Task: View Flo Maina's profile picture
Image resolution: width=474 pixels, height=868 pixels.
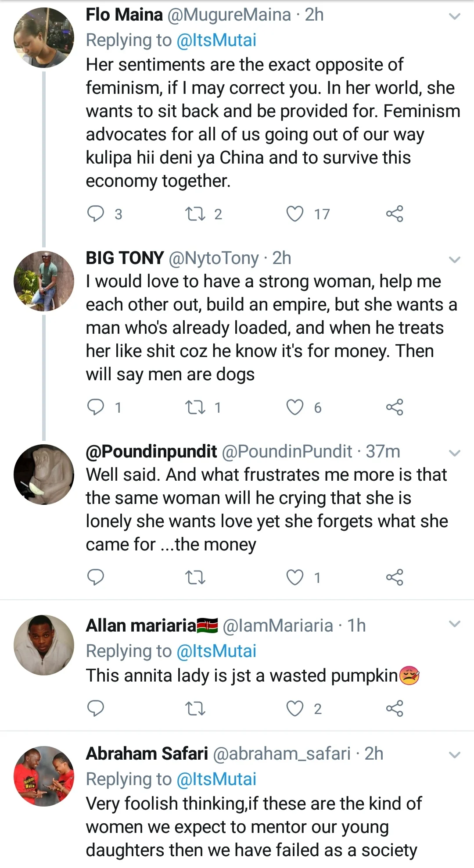Action: [x=44, y=38]
